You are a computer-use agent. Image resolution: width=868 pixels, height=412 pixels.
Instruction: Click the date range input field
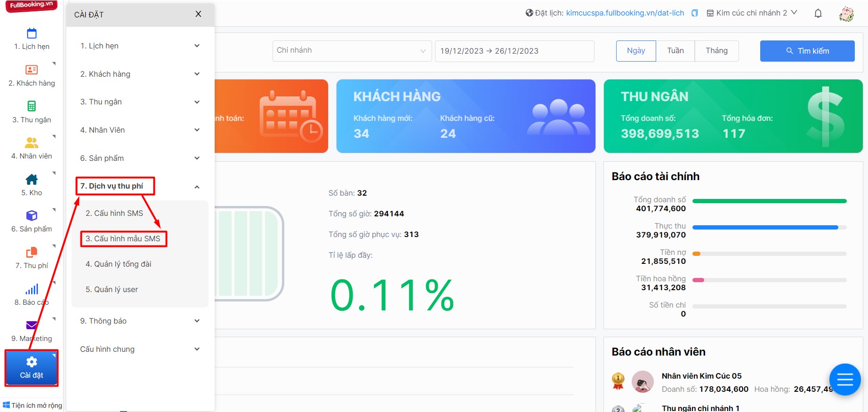click(x=514, y=51)
